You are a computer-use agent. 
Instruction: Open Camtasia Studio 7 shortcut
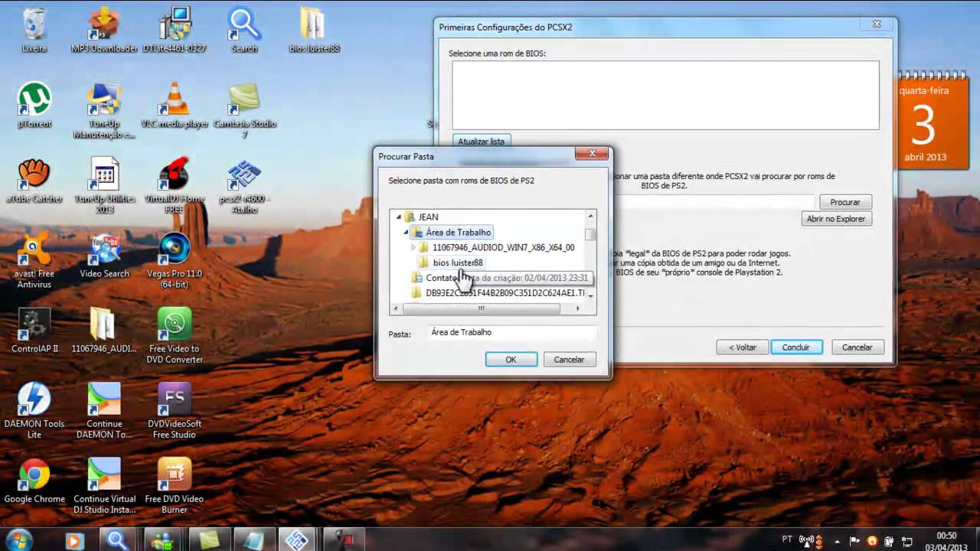pyautogui.click(x=244, y=111)
